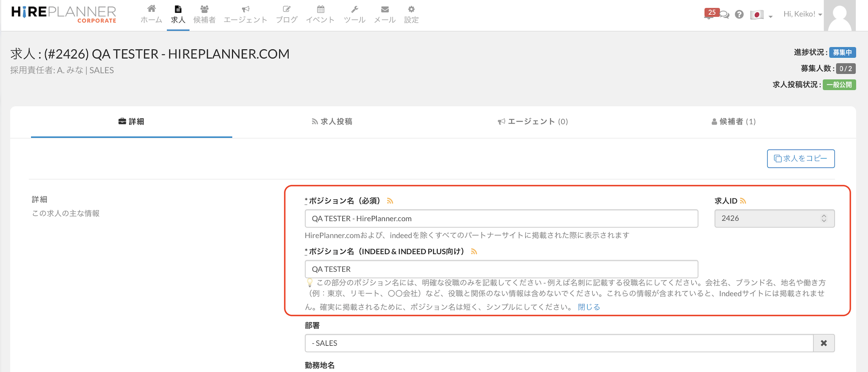This screenshot has width=868, height=372.
Task: Switch to the 候補者 (1) tab
Action: coord(733,122)
